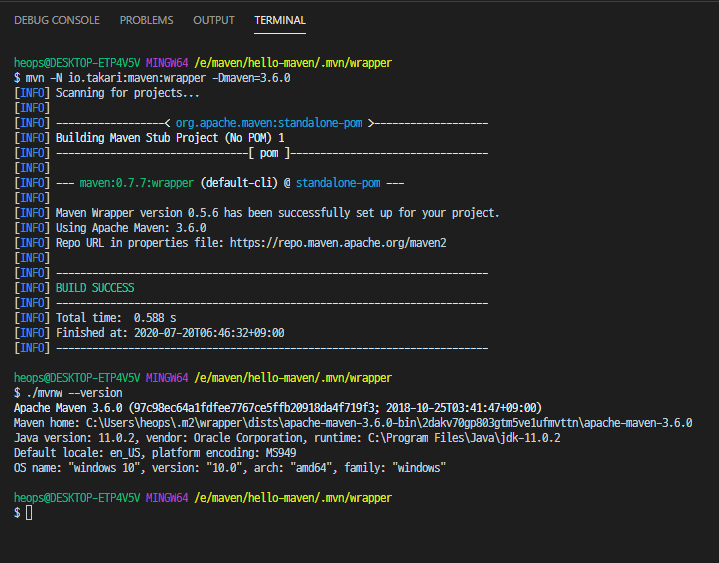Screen dimensions: 719x563
Task: Click 'Default locale: en_US' line
Action: 155,453
